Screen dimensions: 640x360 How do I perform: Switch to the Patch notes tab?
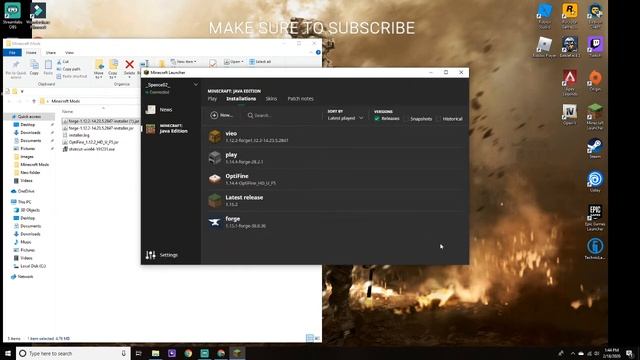(300, 99)
